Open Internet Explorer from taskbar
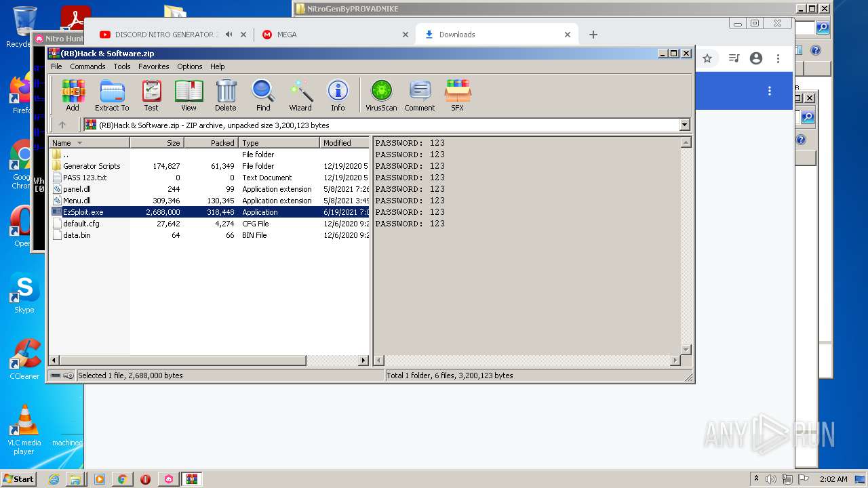Image resolution: width=868 pixels, height=488 pixels. click(x=54, y=479)
